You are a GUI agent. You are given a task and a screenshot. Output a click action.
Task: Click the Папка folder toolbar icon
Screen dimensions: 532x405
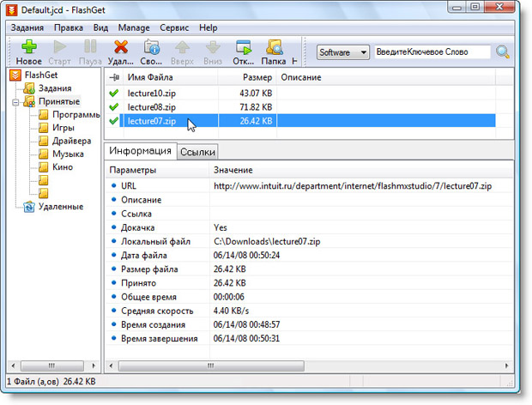point(274,47)
